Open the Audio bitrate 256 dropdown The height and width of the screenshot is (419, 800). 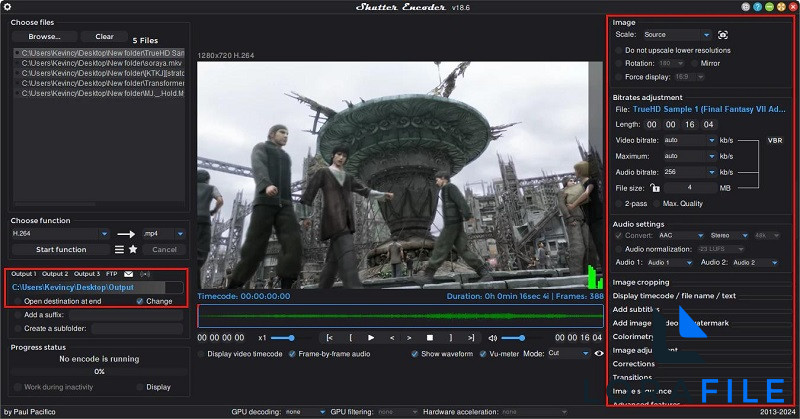click(689, 172)
